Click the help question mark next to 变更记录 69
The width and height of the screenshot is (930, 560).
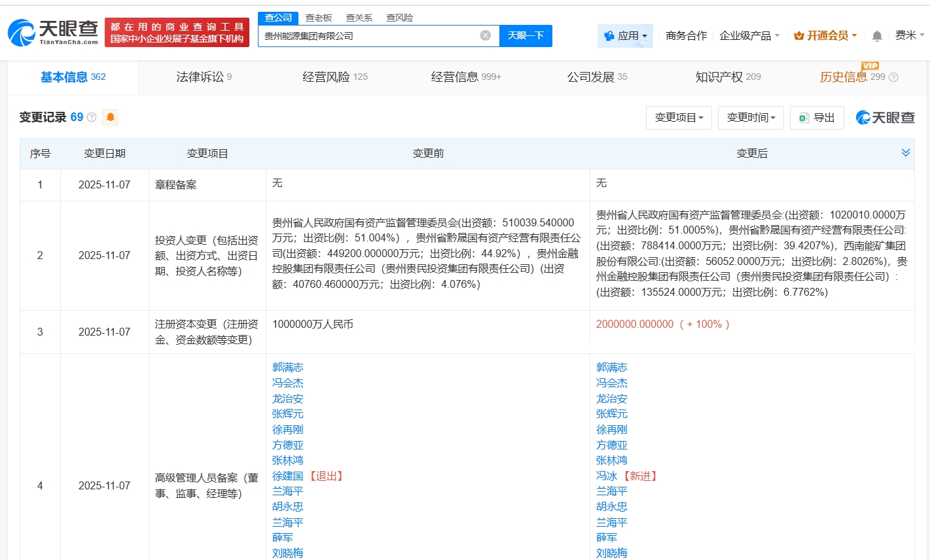pyautogui.click(x=92, y=117)
